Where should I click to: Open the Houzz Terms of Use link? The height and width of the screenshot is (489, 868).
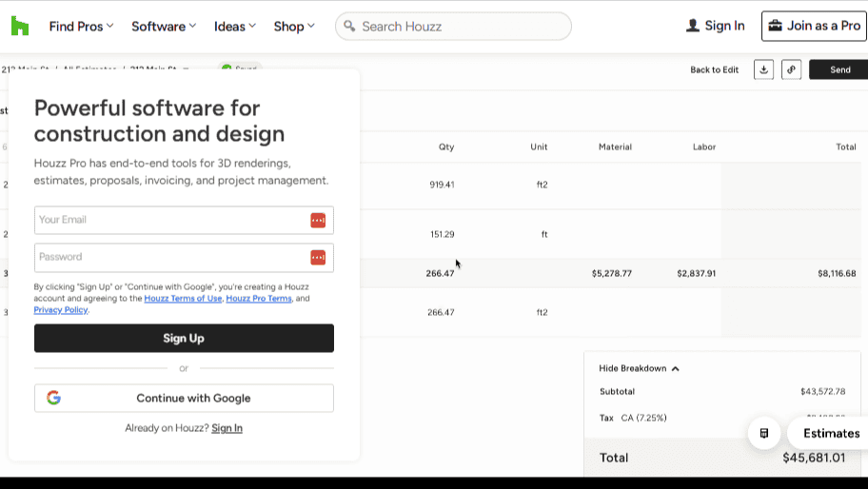(x=183, y=298)
